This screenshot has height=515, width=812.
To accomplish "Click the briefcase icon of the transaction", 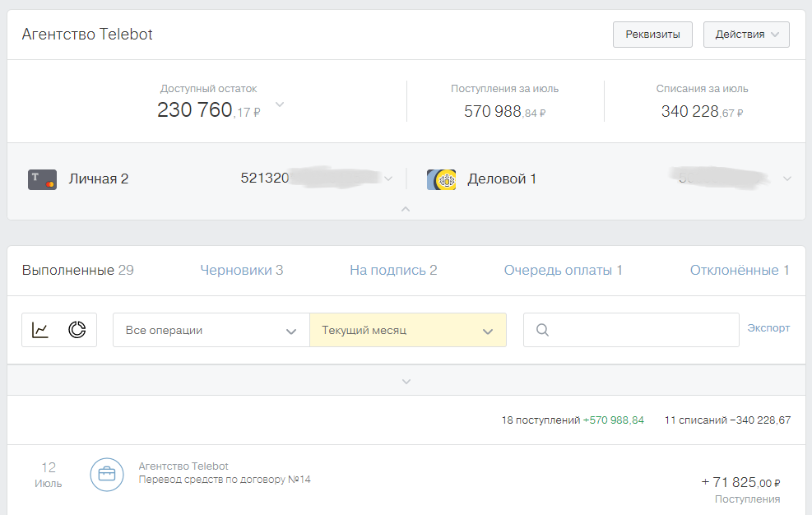I will coord(107,475).
